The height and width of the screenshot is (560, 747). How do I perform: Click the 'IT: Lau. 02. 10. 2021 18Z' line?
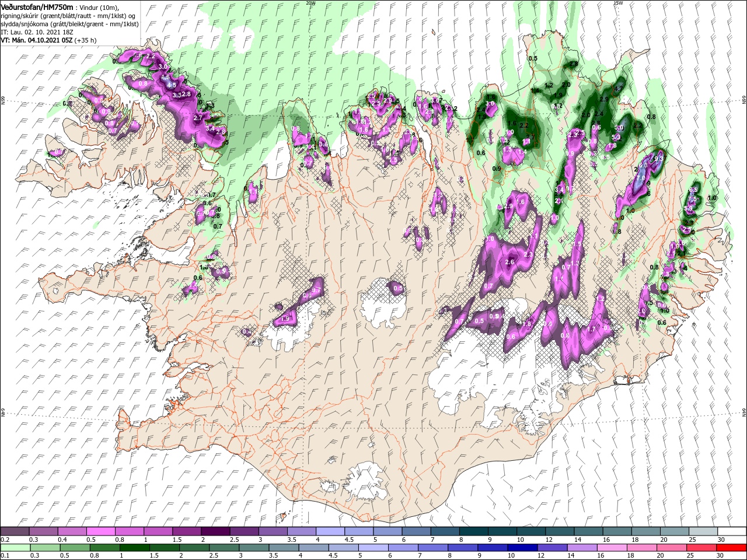tap(36, 32)
